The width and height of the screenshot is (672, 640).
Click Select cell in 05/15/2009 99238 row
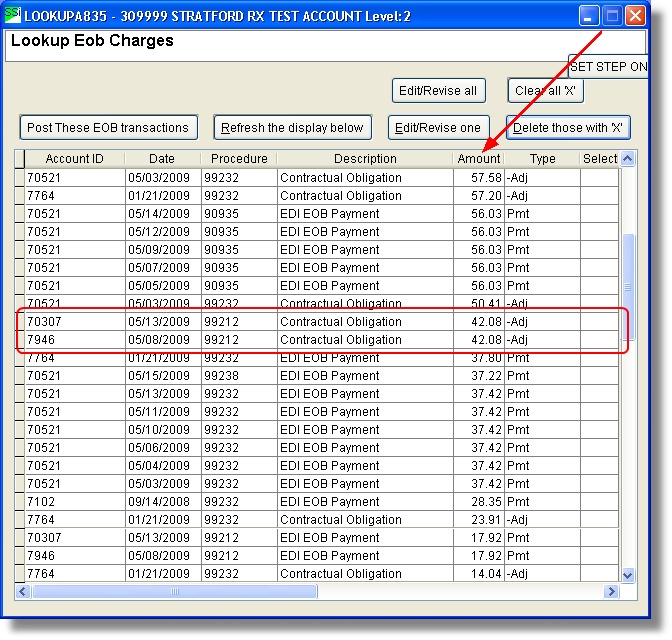tap(600, 376)
